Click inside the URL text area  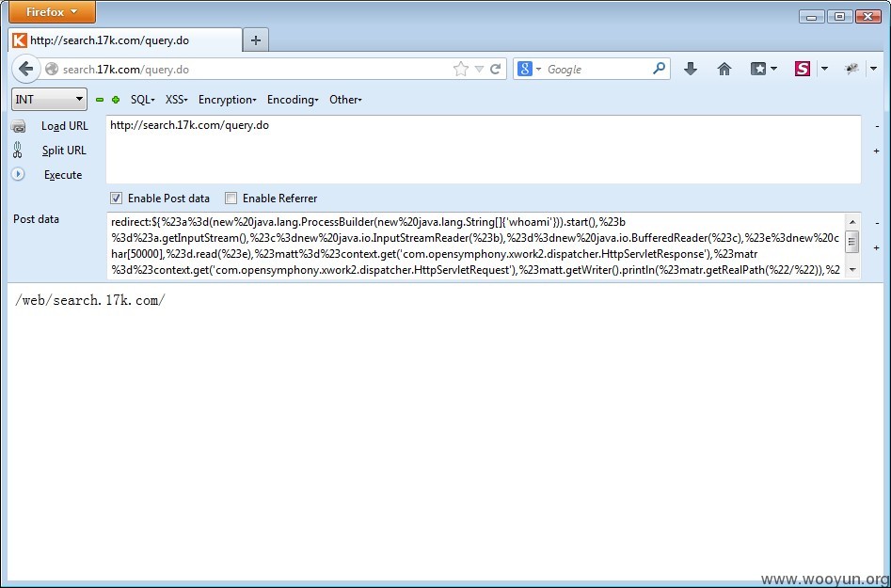[484, 150]
